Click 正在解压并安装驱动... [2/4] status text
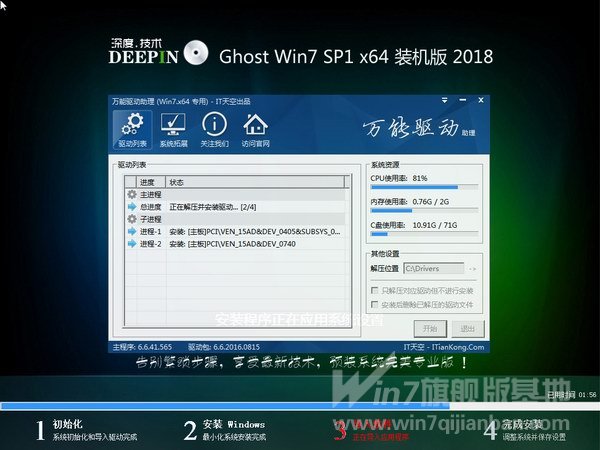The height and width of the screenshot is (450, 600). (x=213, y=207)
